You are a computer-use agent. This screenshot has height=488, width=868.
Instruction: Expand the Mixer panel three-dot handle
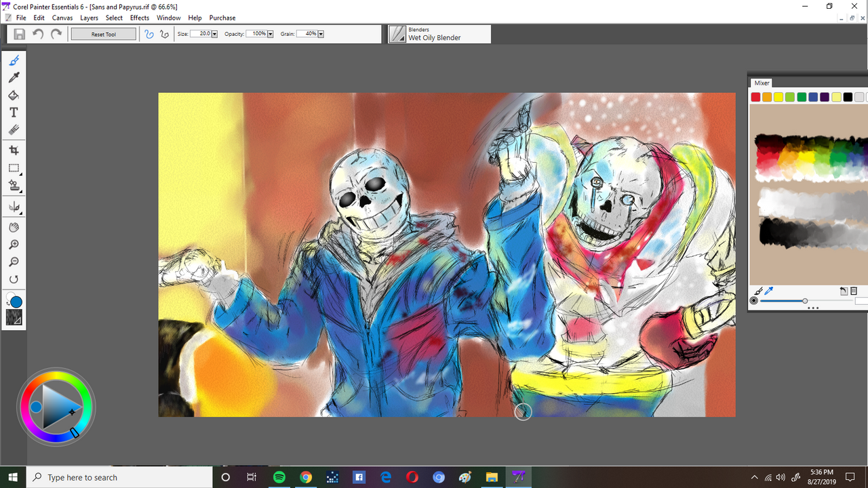(813, 308)
